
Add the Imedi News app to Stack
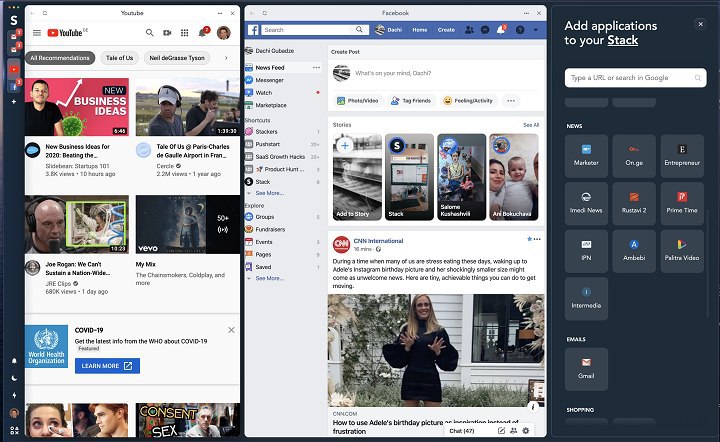(586, 203)
